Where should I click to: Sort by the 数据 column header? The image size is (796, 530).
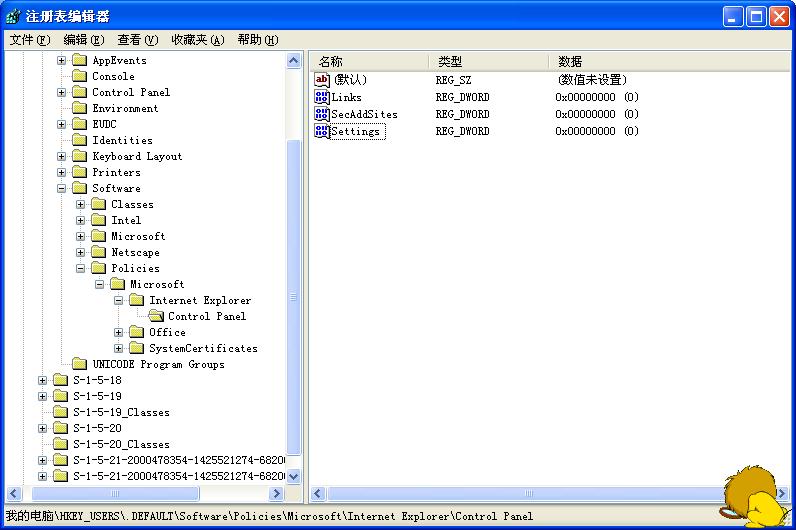coord(669,62)
